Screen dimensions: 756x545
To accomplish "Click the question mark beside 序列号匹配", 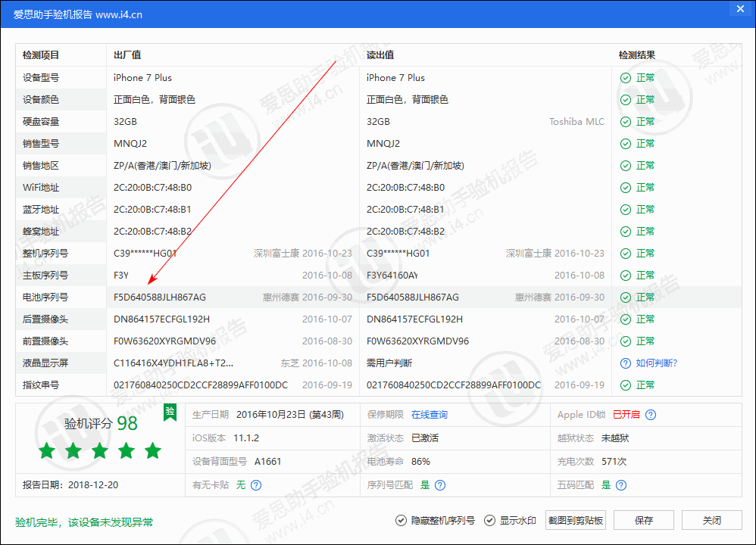I will tap(439, 485).
